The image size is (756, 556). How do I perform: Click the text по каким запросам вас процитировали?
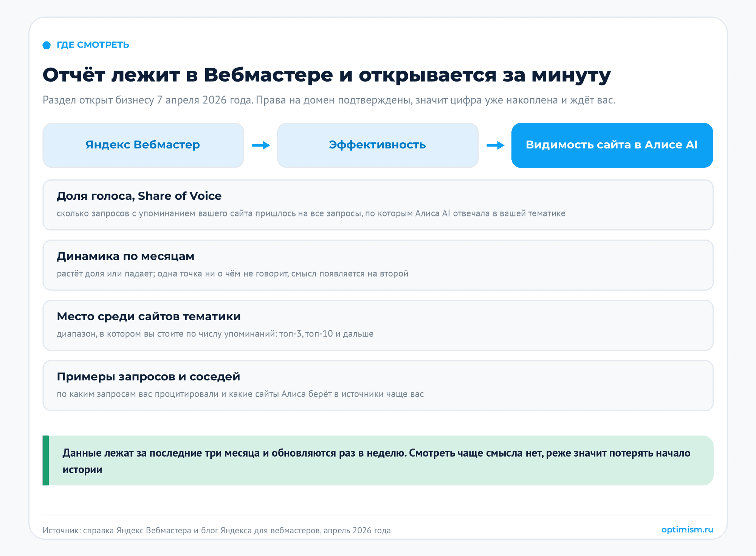pyautogui.click(x=240, y=394)
